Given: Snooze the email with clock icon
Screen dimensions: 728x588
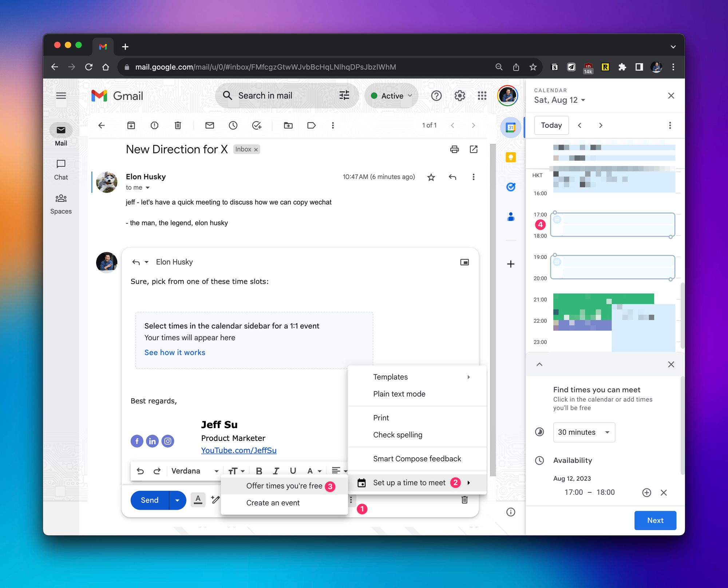Looking at the screenshot, I should point(233,125).
